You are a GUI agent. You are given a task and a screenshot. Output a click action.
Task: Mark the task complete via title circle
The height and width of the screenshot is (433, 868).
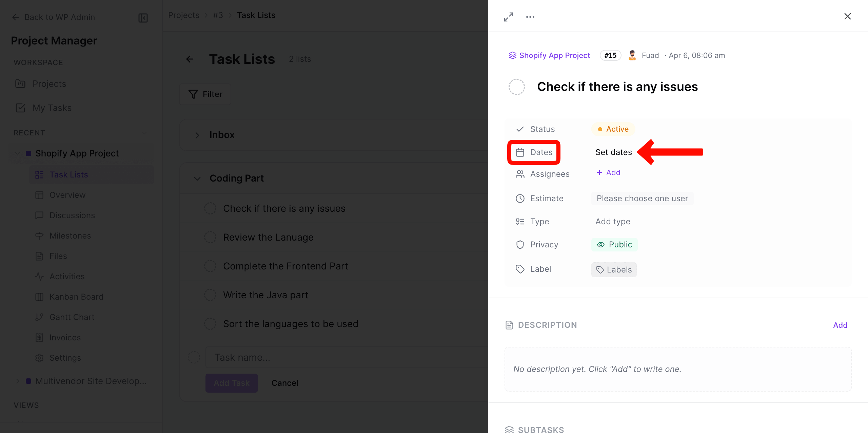pos(516,87)
